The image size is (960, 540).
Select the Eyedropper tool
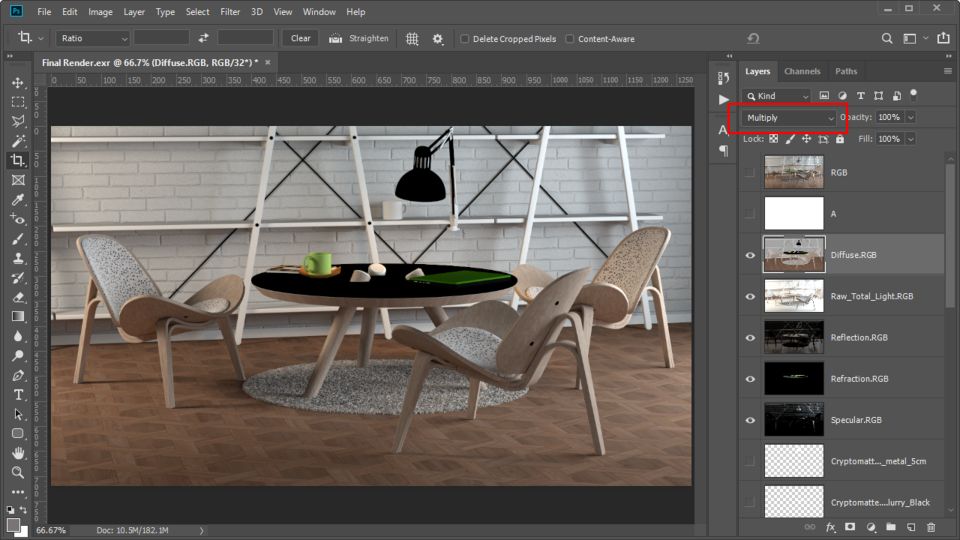point(18,199)
